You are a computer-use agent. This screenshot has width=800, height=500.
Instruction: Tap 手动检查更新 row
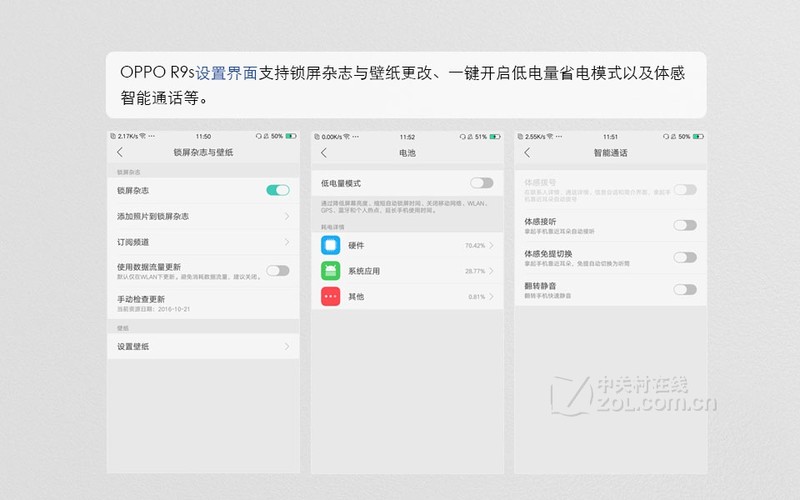tap(203, 303)
